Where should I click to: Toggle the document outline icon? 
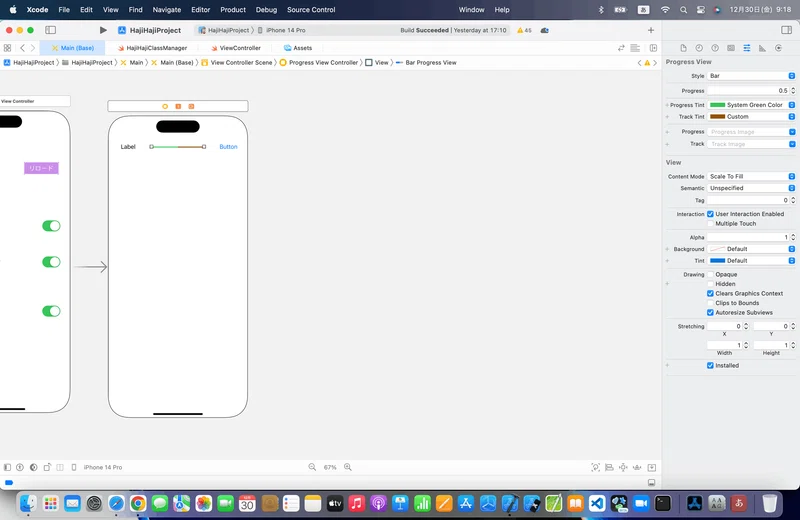tap(7, 467)
